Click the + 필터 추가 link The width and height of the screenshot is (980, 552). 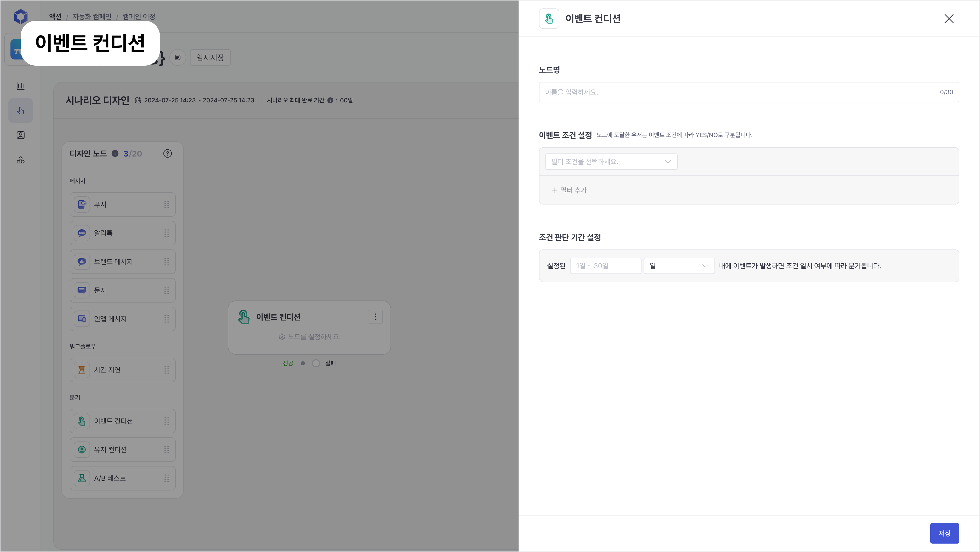[x=570, y=190]
